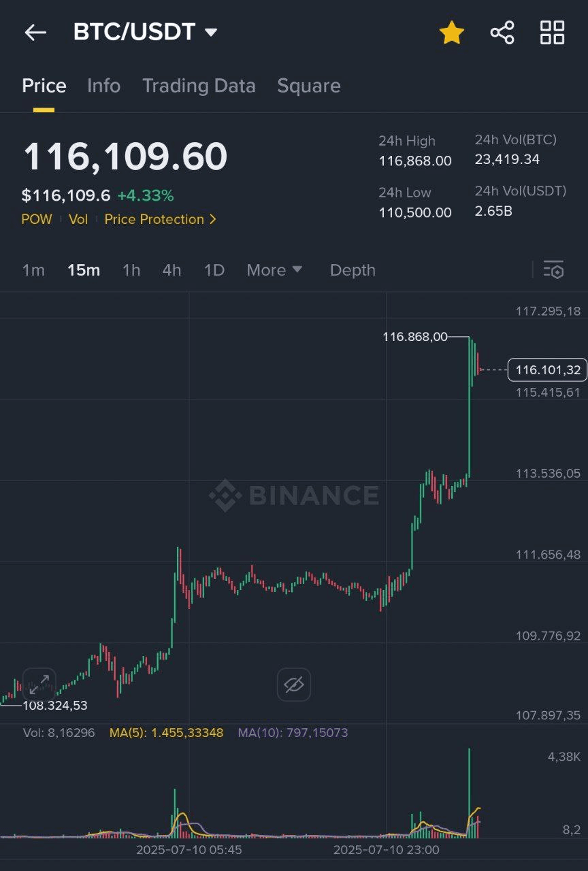Open the More timeframes dropdown
This screenshot has height=871, width=588.
tap(274, 270)
